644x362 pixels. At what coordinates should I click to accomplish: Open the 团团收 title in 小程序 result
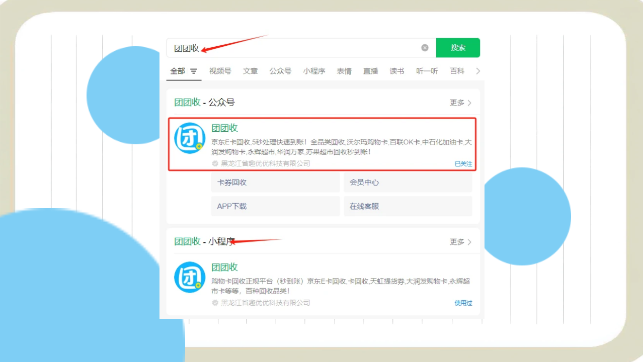[x=224, y=267]
